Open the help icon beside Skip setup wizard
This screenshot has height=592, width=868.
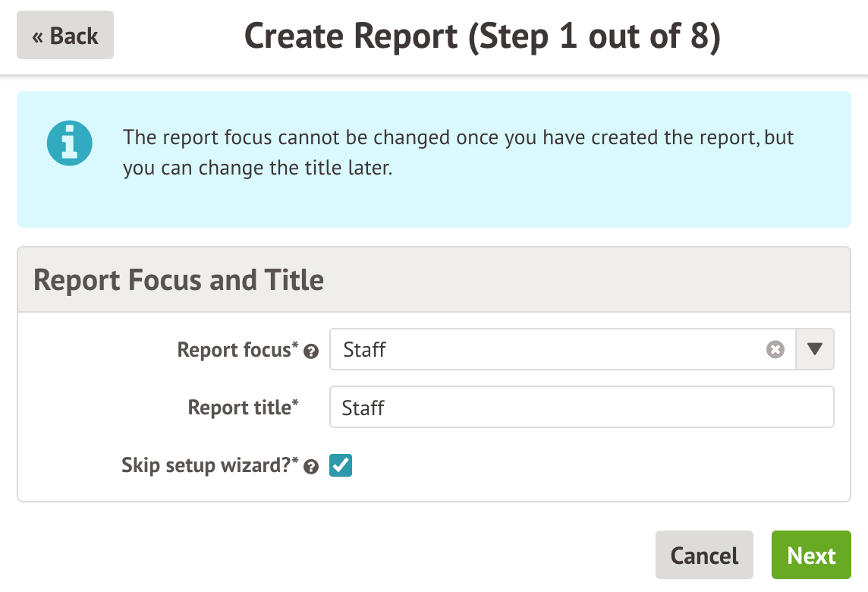coord(310,468)
